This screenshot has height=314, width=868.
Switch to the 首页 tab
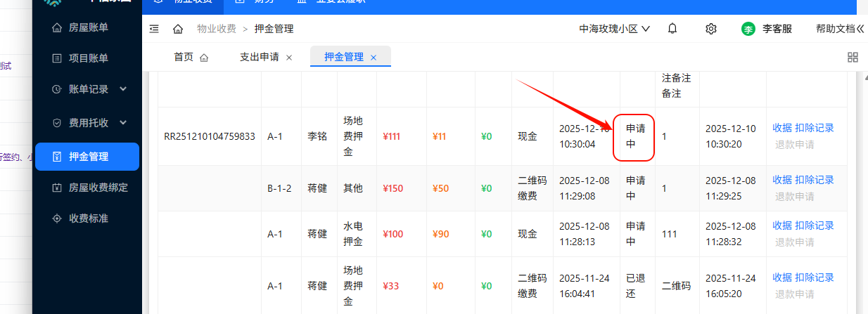[x=191, y=58]
